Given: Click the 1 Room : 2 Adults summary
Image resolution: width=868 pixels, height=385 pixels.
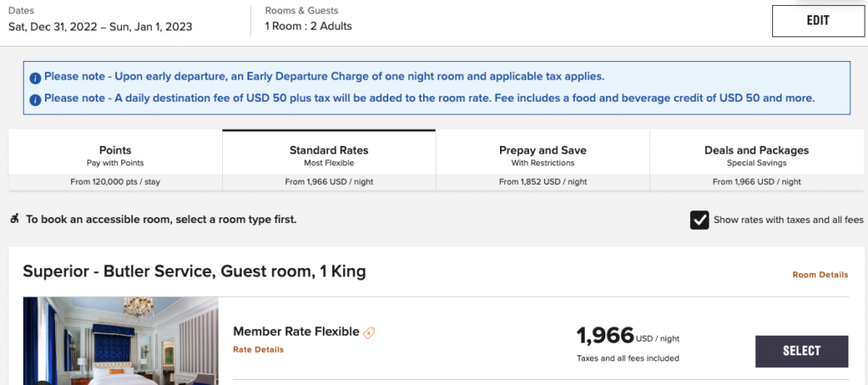Looking at the screenshot, I should click(309, 26).
